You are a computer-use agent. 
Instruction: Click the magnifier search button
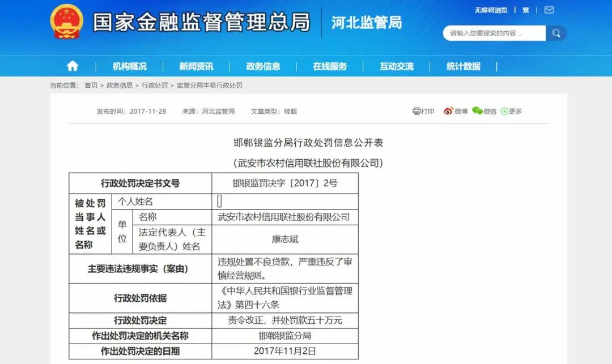click(556, 33)
